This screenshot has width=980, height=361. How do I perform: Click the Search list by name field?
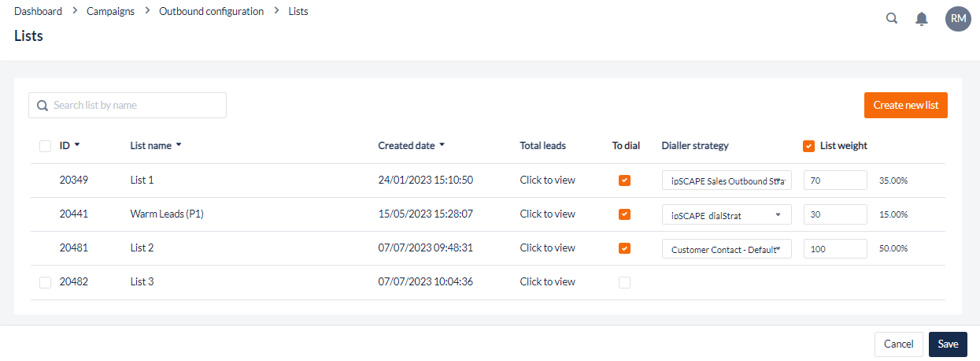(x=128, y=106)
